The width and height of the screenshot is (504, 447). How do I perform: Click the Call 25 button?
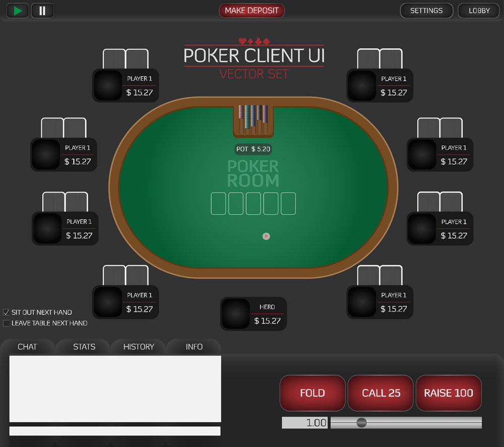click(381, 393)
